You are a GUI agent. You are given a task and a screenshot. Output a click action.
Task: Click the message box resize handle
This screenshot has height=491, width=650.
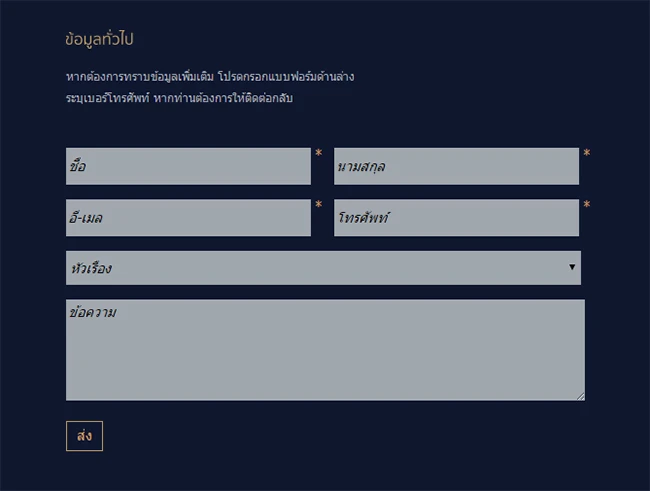[580, 396]
